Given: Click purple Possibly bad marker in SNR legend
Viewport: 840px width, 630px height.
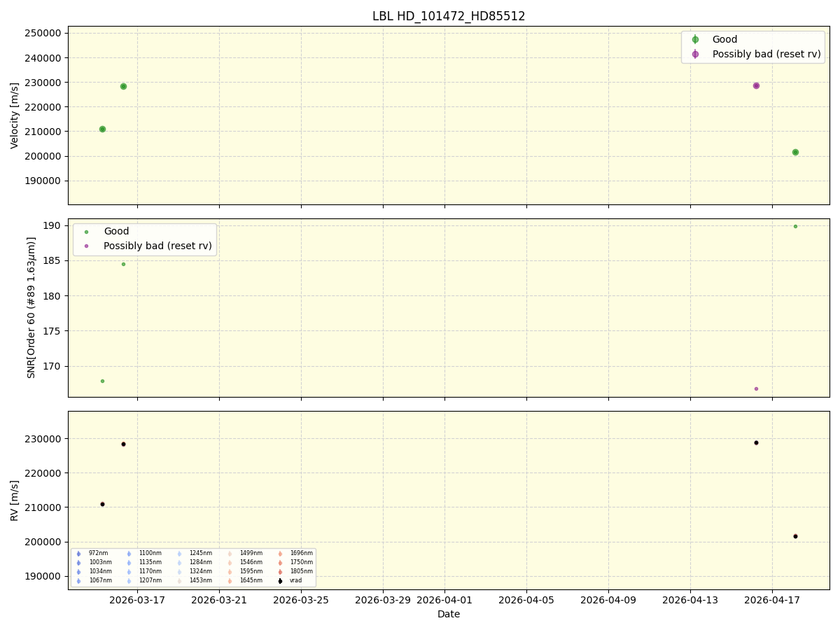Looking at the screenshot, I should click(87, 246).
